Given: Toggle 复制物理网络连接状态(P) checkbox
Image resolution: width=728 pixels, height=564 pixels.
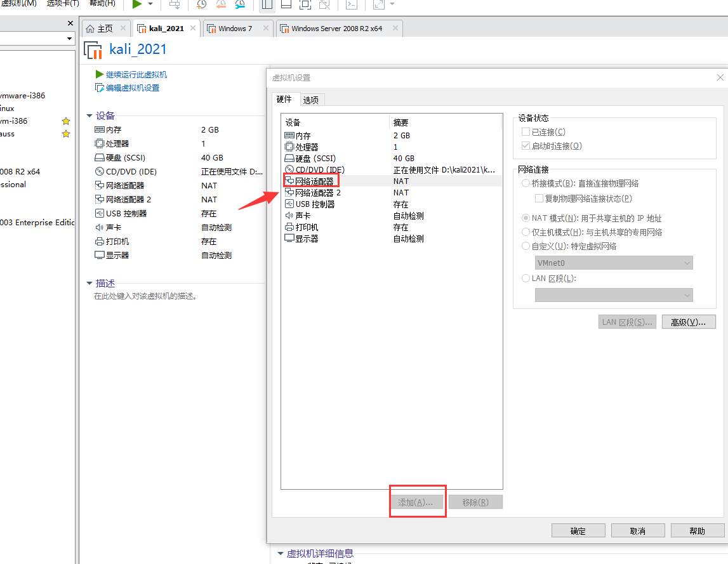Looking at the screenshot, I should (539, 199).
